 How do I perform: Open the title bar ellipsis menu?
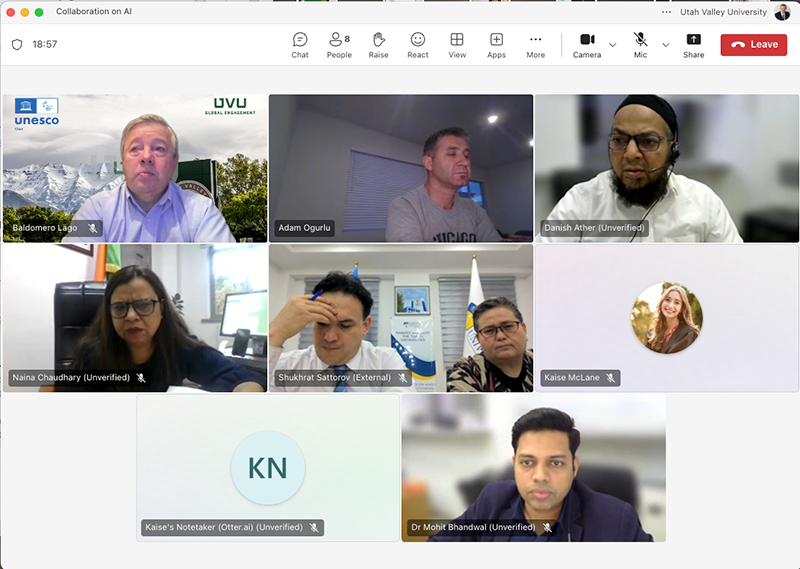[667, 12]
